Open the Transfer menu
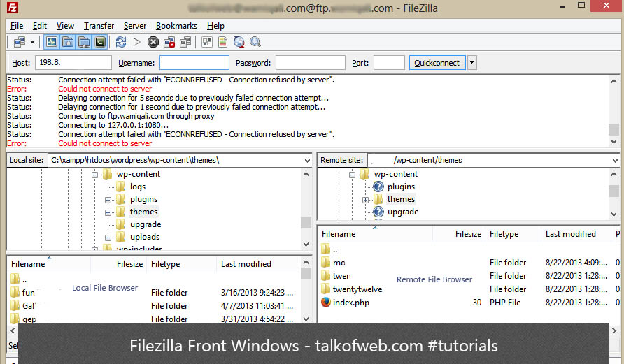The image size is (624, 364). pyautogui.click(x=99, y=26)
